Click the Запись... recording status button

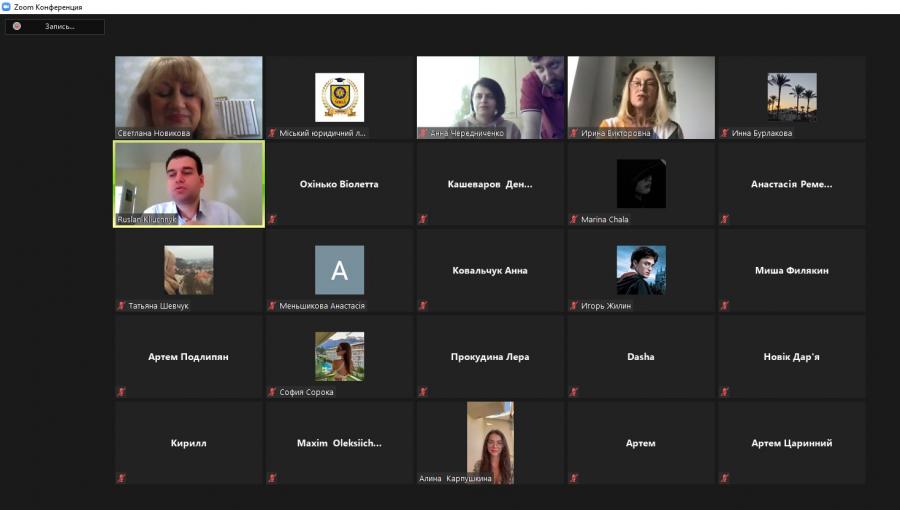pyautogui.click(x=55, y=26)
